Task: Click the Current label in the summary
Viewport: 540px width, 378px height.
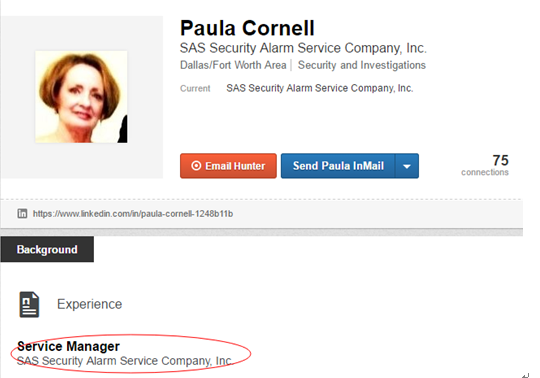Action: tap(195, 88)
